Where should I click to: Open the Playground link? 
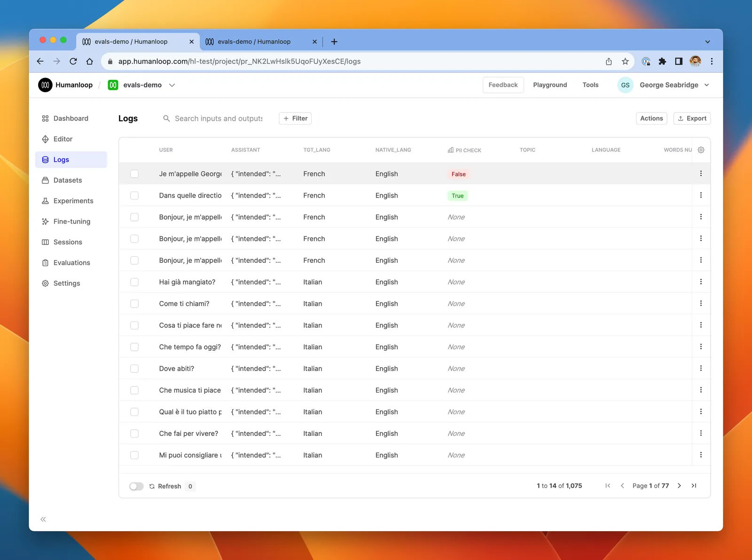click(x=550, y=85)
